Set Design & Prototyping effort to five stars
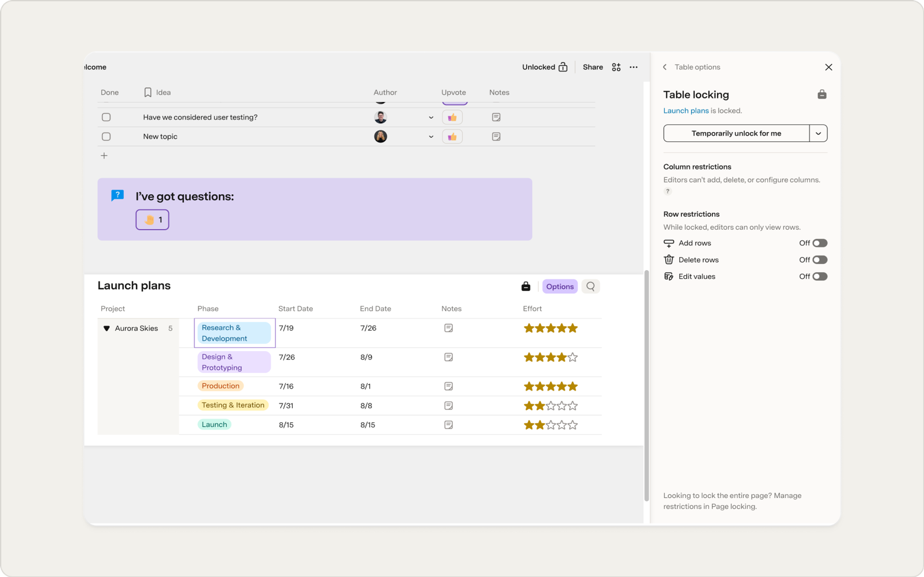 tap(573, 357)
